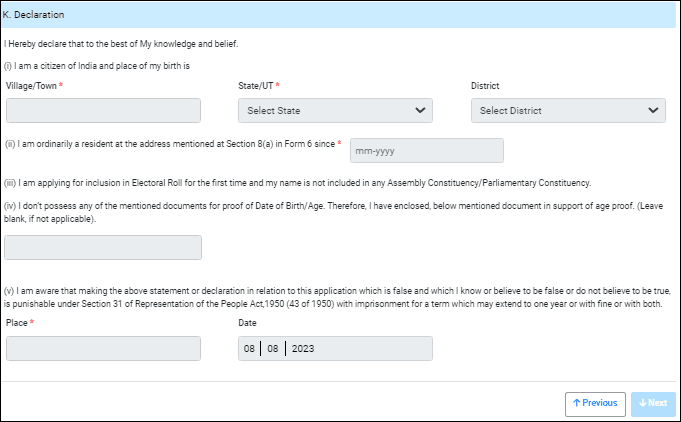Screen dimensions: 681x422
Task: Focus the Village/Town text field
Action: coord(103,110)
